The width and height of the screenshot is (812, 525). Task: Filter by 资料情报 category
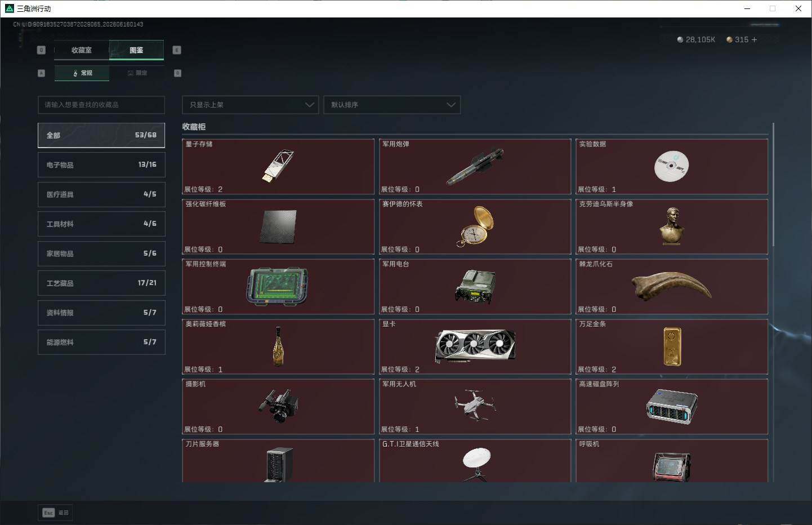pyautogui.click(x=101, y=313)
